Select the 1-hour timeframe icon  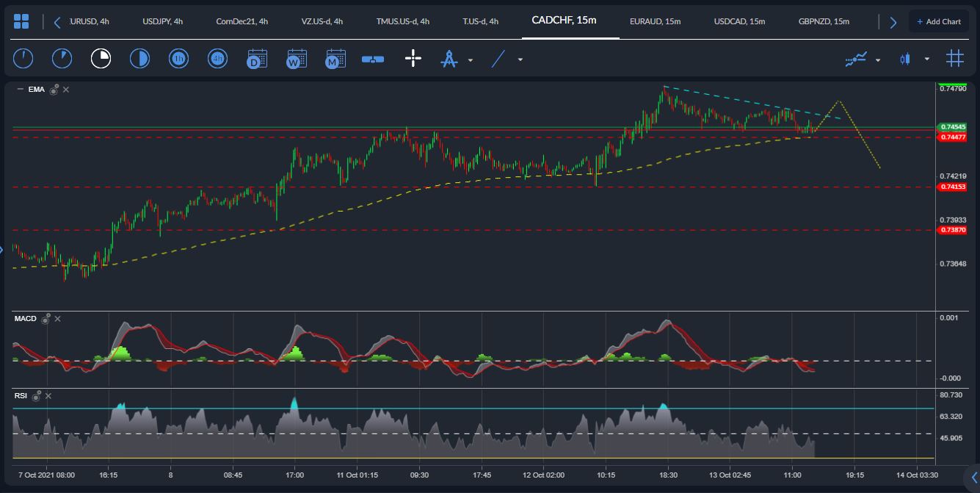[x=178, y=58]
